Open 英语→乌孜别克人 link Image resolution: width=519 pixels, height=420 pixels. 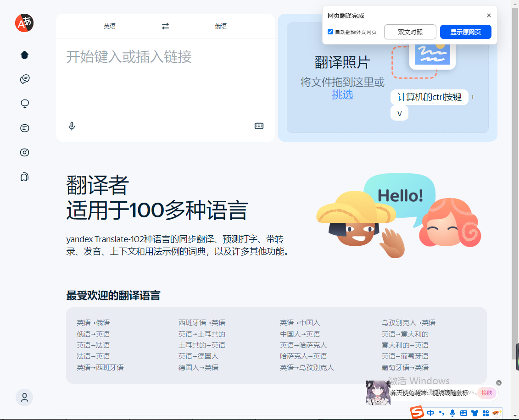(307, 367)
